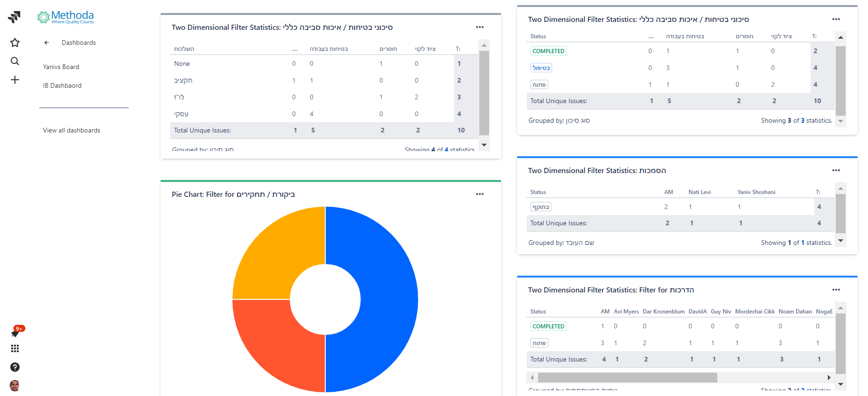
Task: Select Yanivs Board dashboard
Action: 61,67
